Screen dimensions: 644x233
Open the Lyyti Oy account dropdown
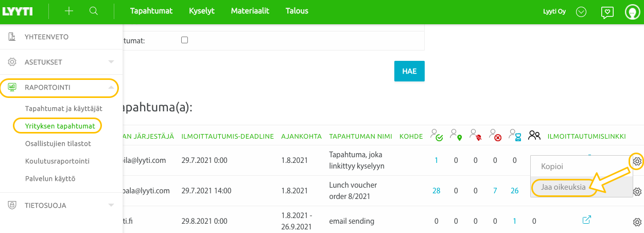pyautogui.click(x=581, y=12)
